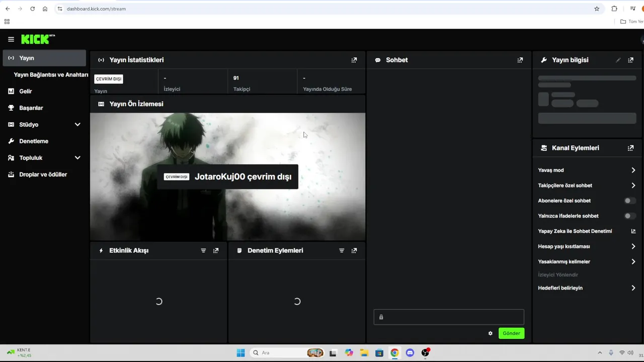Open Hesap yaşı kısıtlaması settings
Viewport: 644px width, 362px height.
[587, 246]
